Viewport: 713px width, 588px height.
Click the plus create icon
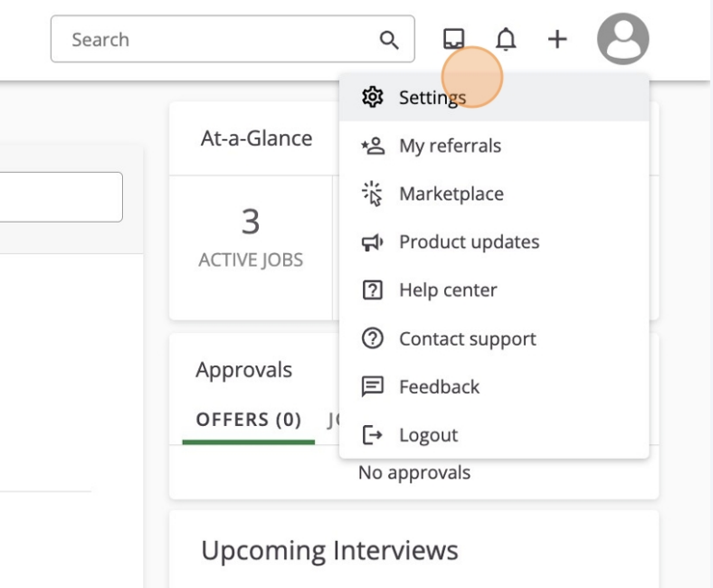(x=557, y=39)
